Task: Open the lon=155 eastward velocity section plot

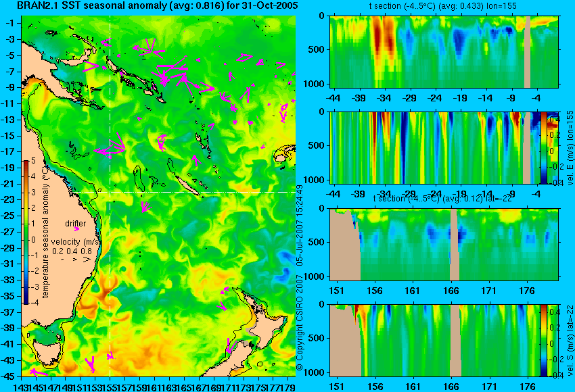Action: (x=444, y=147)
